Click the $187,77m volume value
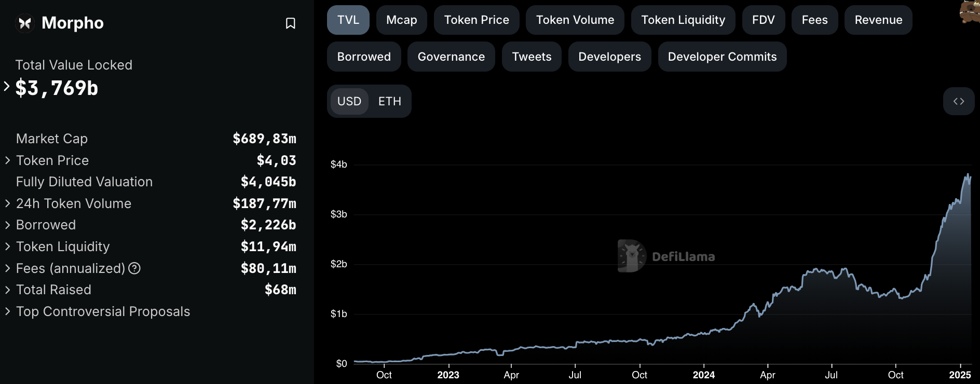The height and width of the screenshot is (384, 980). 265,203
